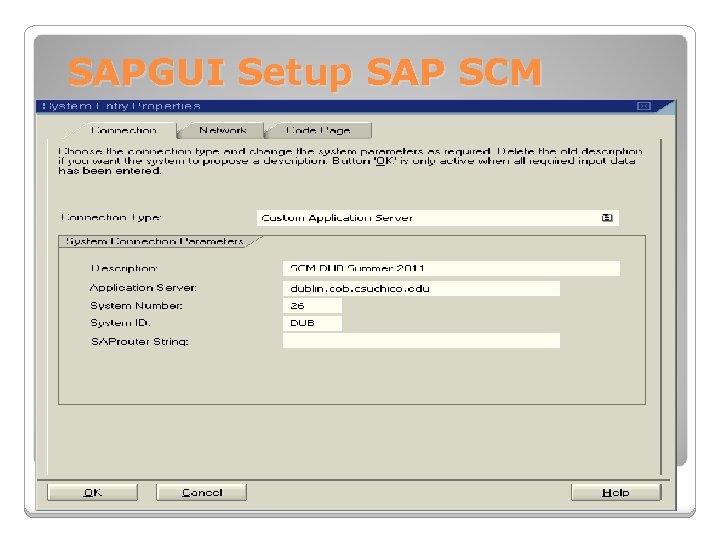This screenshot has width=720, height=540.
Task: Click the System Entry Properties title bar text
Action: [121, 106]
